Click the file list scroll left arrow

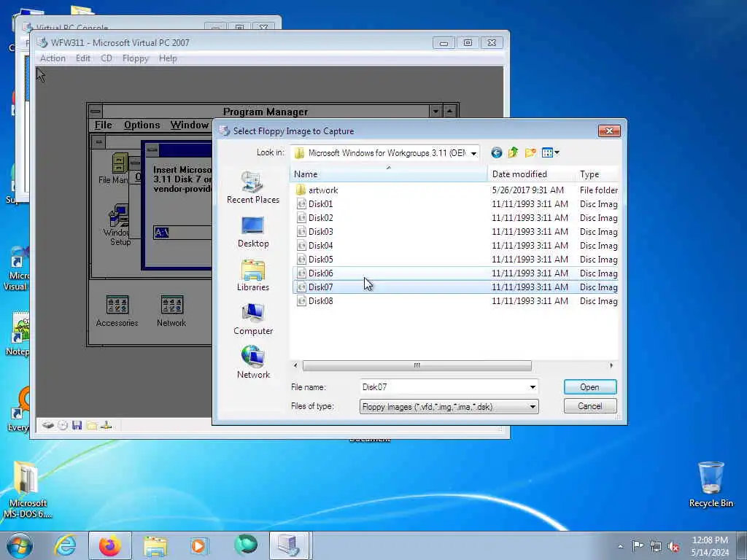[x=296, y=365]
